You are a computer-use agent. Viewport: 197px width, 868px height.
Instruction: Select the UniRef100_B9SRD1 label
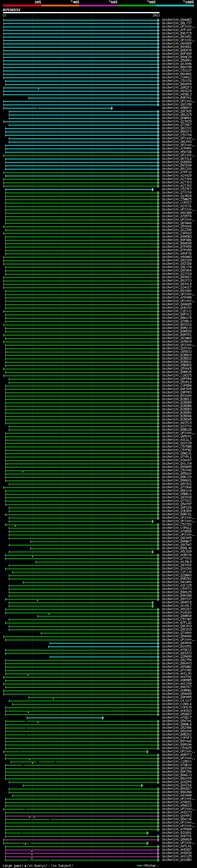click(177, 47)
